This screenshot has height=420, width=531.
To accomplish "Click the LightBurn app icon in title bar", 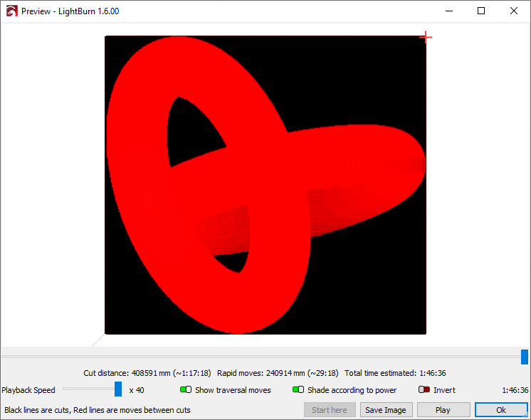I will click(x=11, y=11).
